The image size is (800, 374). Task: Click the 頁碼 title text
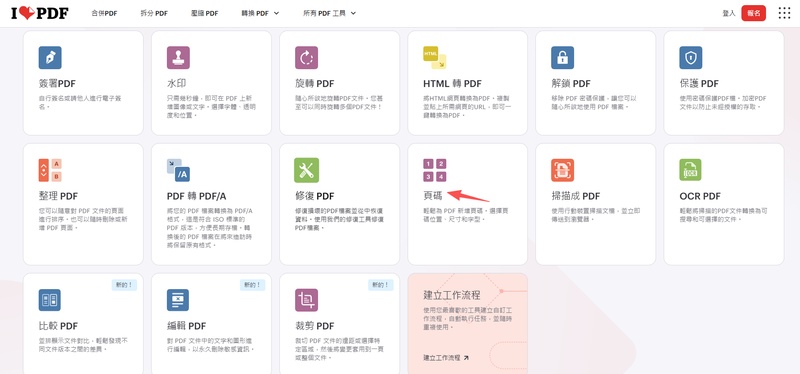433,196
